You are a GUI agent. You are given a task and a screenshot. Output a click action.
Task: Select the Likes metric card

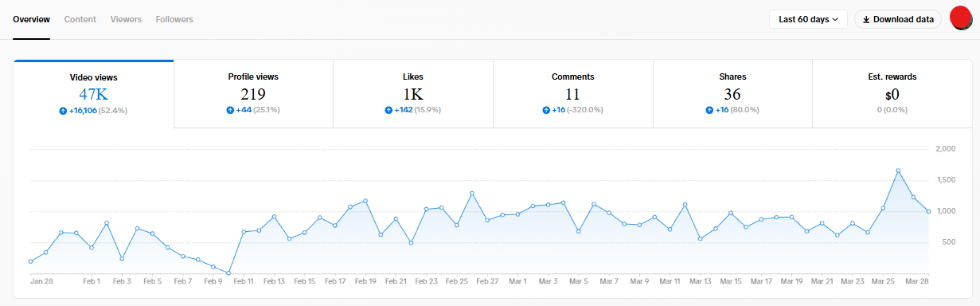[x=413, y=94]
